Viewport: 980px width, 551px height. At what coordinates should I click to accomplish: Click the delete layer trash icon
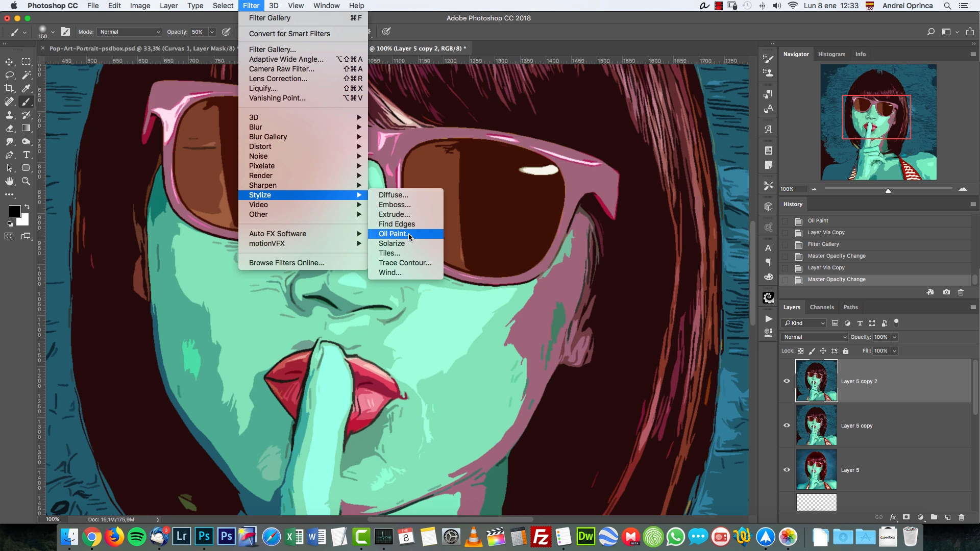pos(962,517)
